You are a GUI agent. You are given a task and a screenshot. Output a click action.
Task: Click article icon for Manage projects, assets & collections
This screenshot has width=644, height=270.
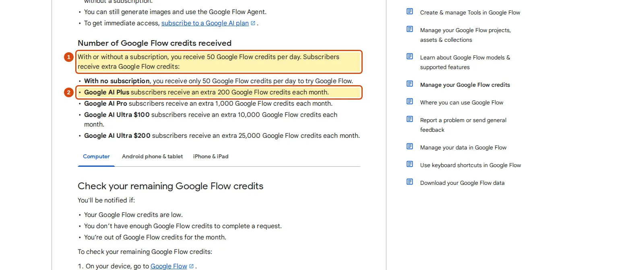click(x=410, y=29)
